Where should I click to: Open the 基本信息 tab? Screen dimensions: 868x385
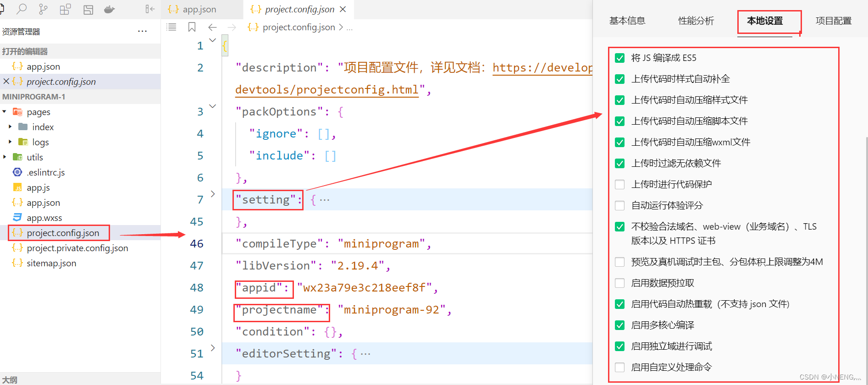[627, 21]
